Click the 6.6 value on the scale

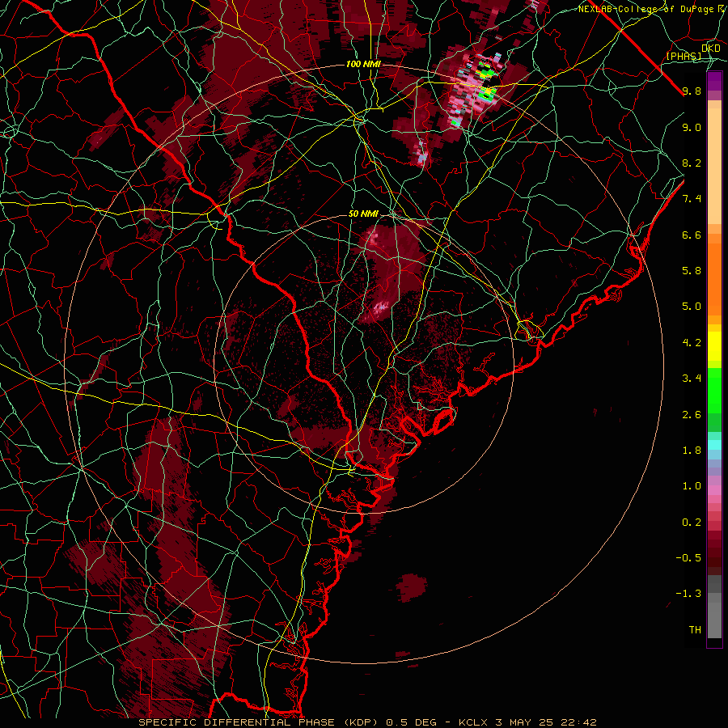point(692,235)
